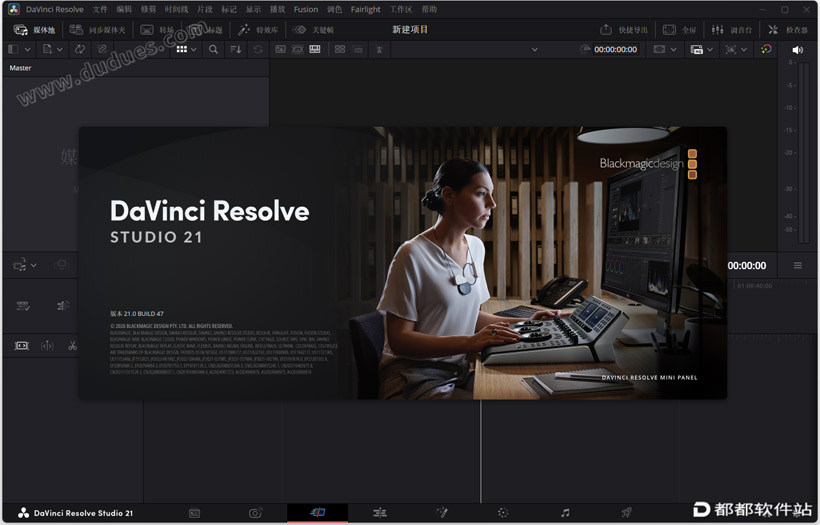This screenshot has height=525, width=820.
Task: Open the 播放 playback menu
Action: (277, 9)
